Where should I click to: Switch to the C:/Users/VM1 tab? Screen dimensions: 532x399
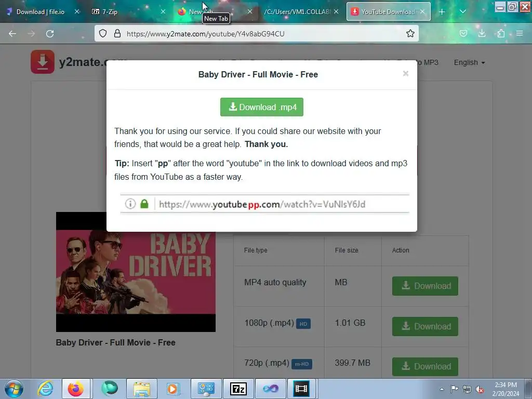[302, 12]
